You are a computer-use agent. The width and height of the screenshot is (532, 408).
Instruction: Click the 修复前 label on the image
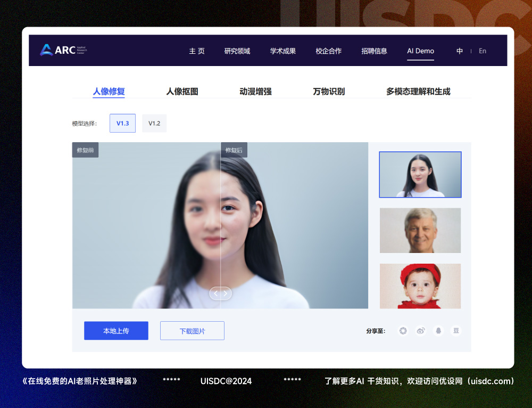coord(85,150)
